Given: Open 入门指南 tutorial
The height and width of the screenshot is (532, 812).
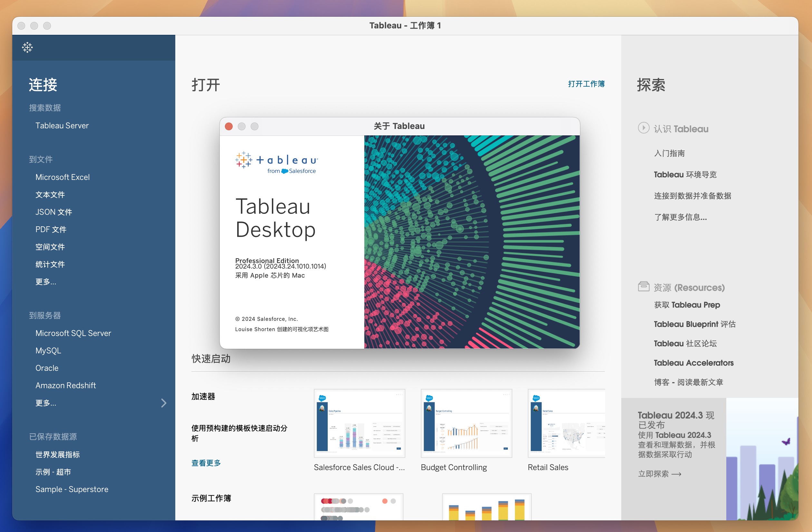Looking at the screenshot, I should pyautogui.click(x=669, y=153).
